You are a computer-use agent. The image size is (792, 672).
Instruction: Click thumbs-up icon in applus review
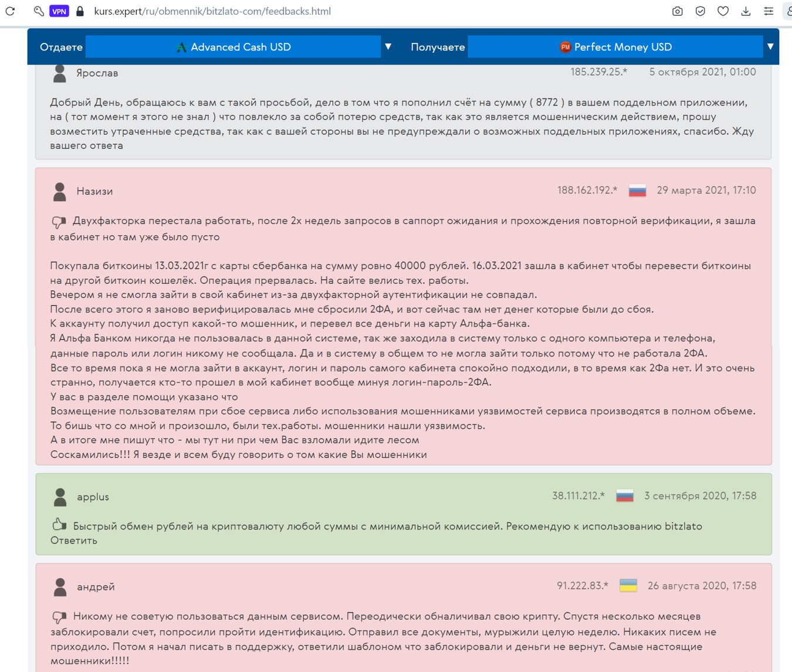59,524
